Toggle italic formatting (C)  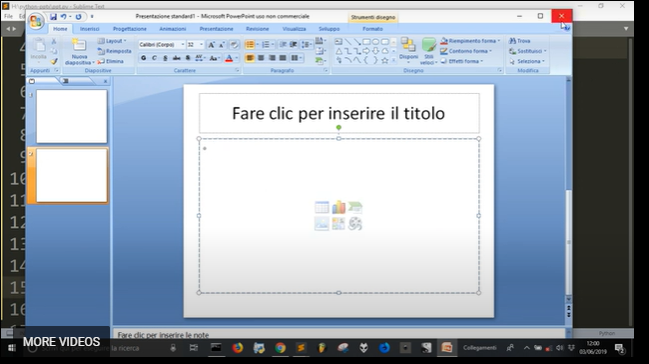pyautogui.click(x=154, y=58)
